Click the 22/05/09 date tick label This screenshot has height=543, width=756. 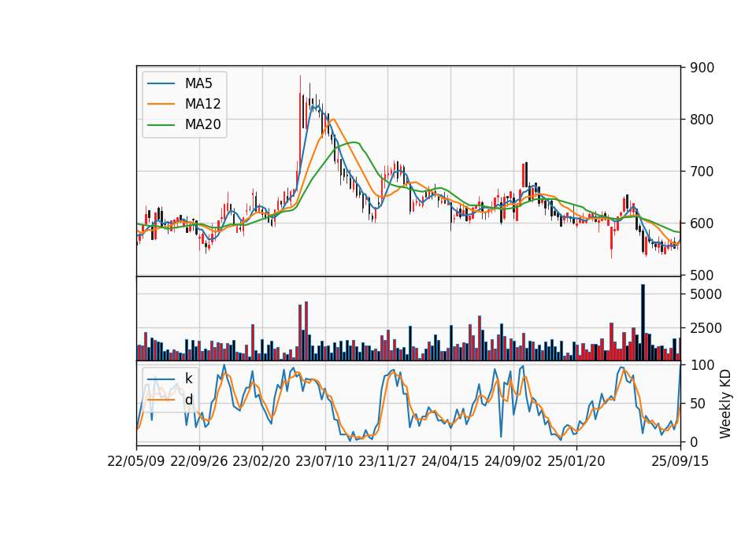point(136,461)
